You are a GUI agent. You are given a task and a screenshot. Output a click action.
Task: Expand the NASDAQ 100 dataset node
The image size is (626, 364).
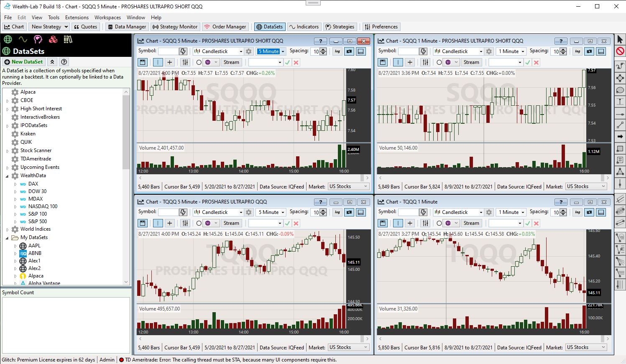[x=15, y=207]
